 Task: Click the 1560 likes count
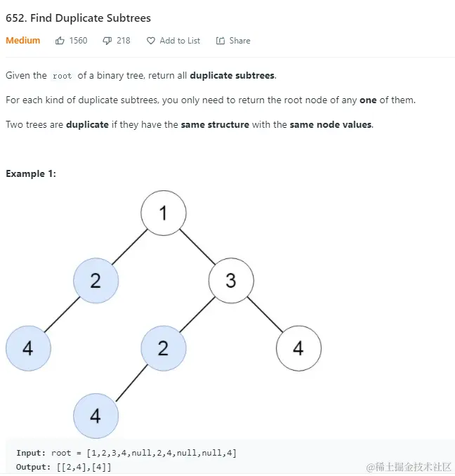(78, 41)
